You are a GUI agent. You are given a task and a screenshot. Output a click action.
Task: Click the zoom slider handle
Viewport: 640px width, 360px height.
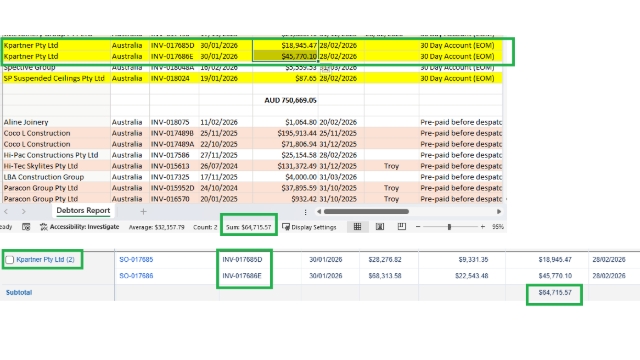coord(449,227)
